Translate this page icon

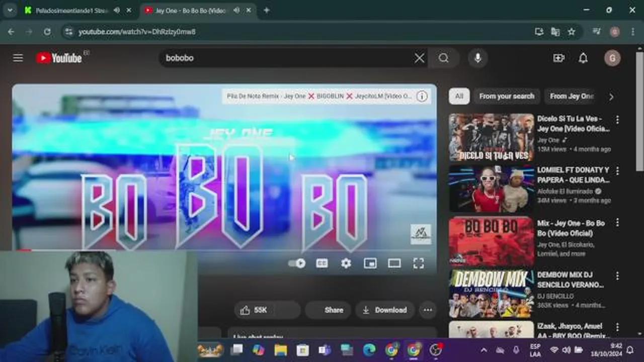555,32
